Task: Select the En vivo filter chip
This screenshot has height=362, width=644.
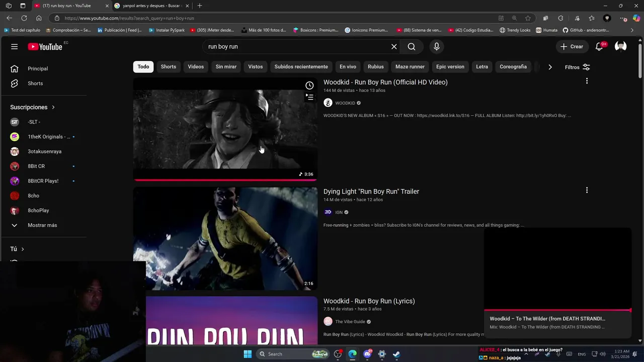Action: point(348,67)
